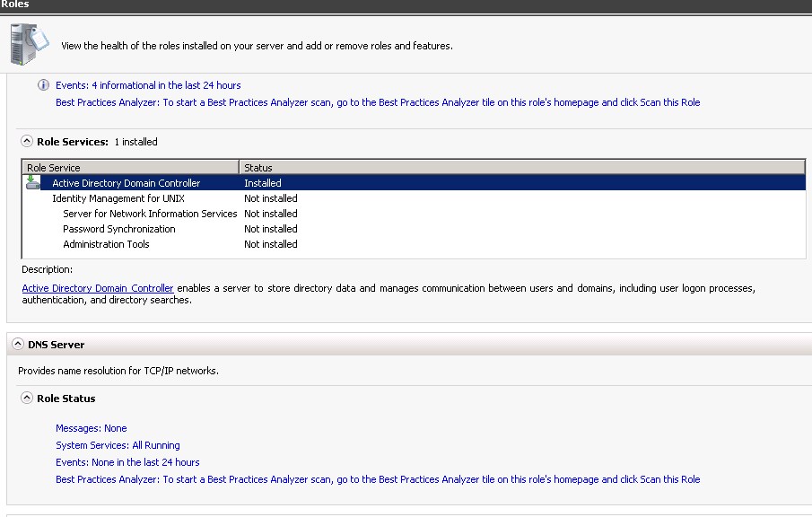This screenshot has width=812, height=517.
Task: Click the Roles title bar text
Action: point(15,4)
